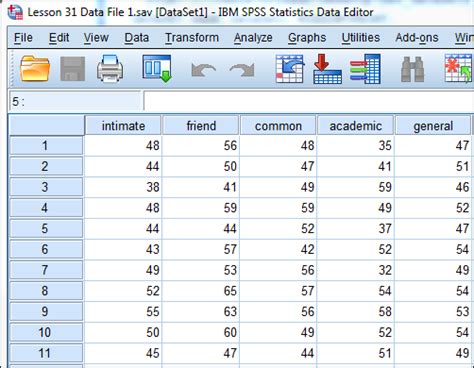Click academic value 51 in row 11

[356, 353]
